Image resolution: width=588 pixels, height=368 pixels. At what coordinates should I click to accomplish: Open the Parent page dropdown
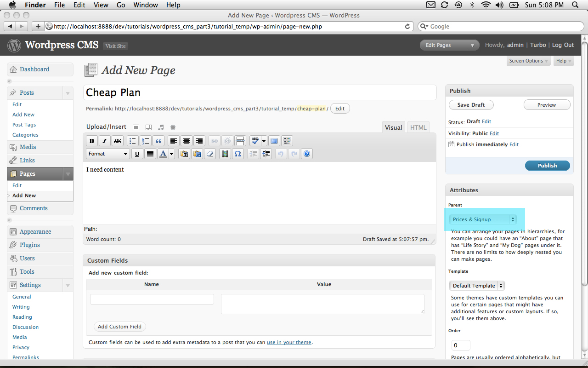pyautogui.click(x=483, y=219)
